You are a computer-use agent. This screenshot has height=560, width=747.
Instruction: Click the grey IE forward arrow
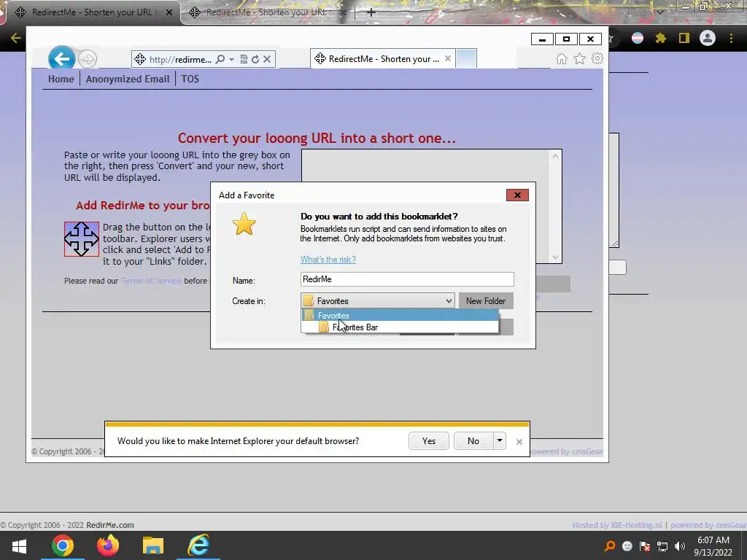[x=88, y=59]
